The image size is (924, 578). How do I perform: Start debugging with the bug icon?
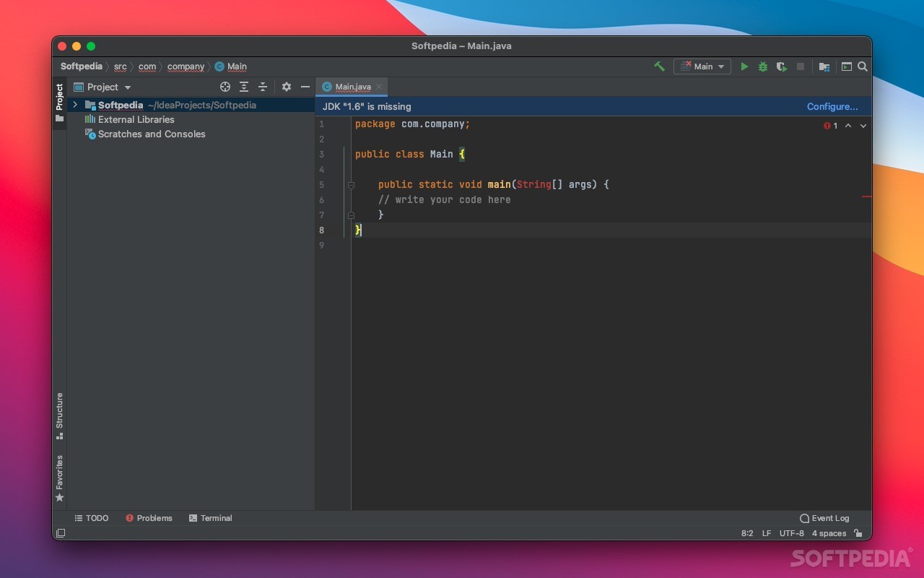click(x=763, y=66)
